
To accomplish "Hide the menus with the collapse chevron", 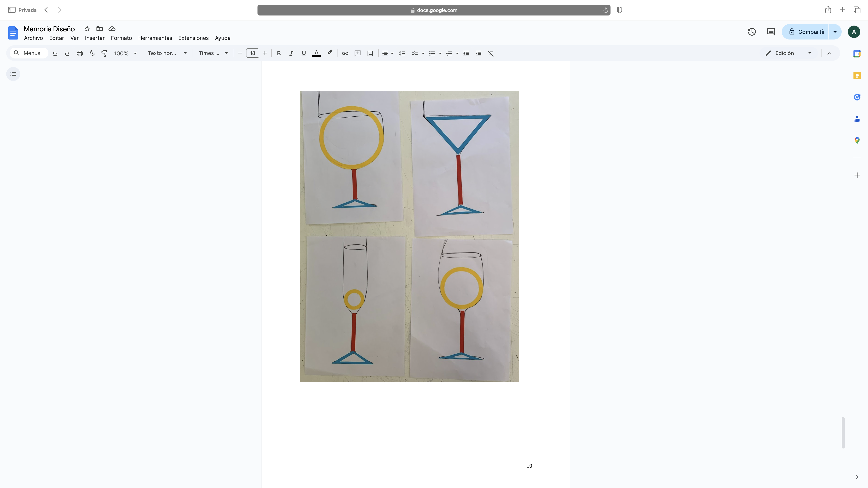I will [x=829, y=53].
